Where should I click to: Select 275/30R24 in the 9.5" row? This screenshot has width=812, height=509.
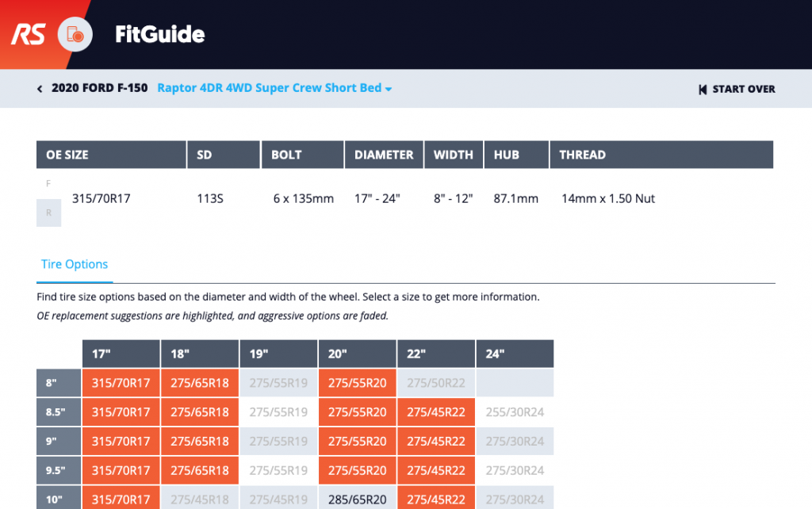coord(515,470)
